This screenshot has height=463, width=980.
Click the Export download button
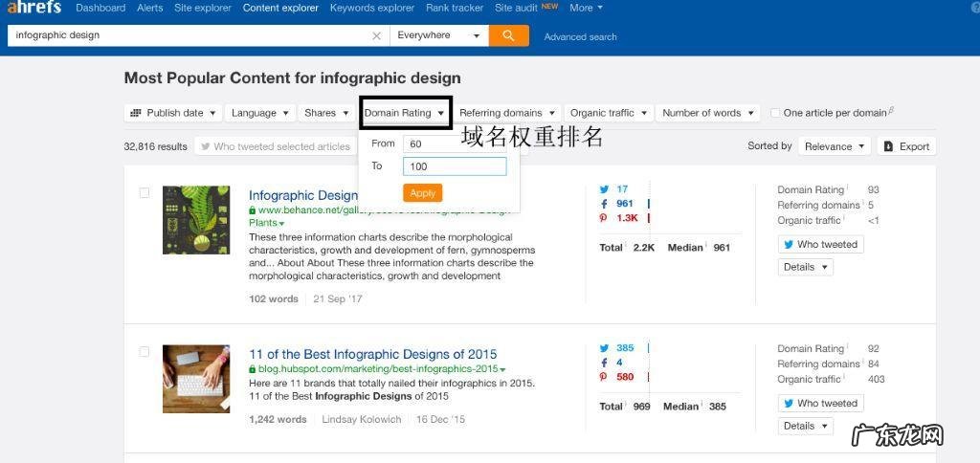click(905, 146)
